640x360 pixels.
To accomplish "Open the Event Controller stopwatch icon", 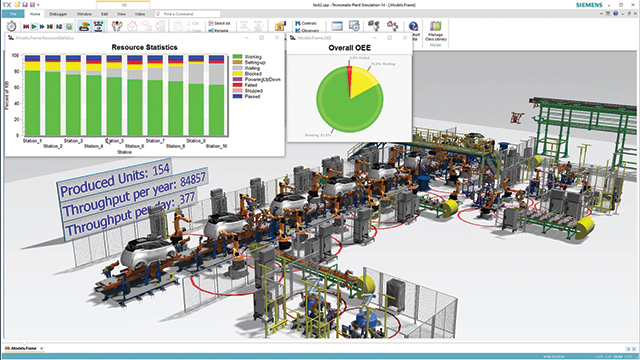I will click(11, 27).
